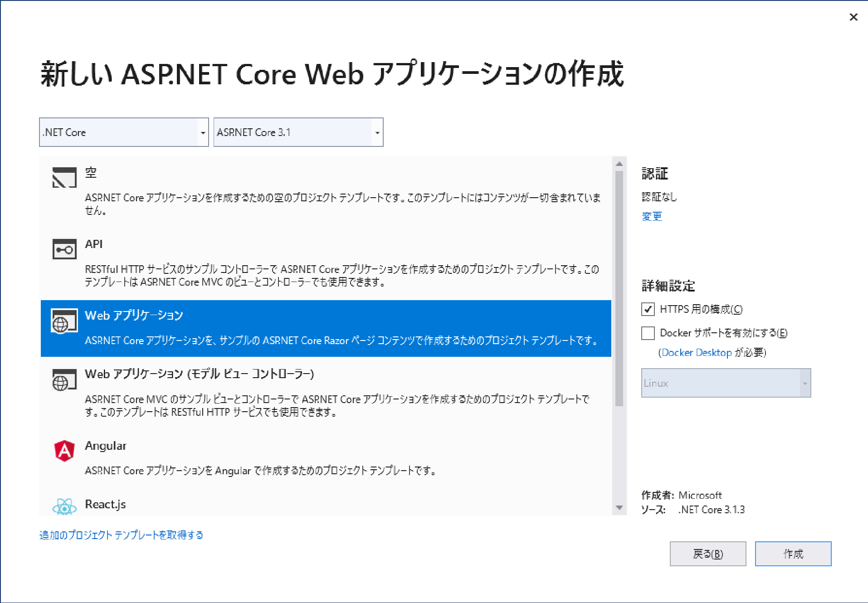
Task: Click the 作成 button
Action: (793, 554)
